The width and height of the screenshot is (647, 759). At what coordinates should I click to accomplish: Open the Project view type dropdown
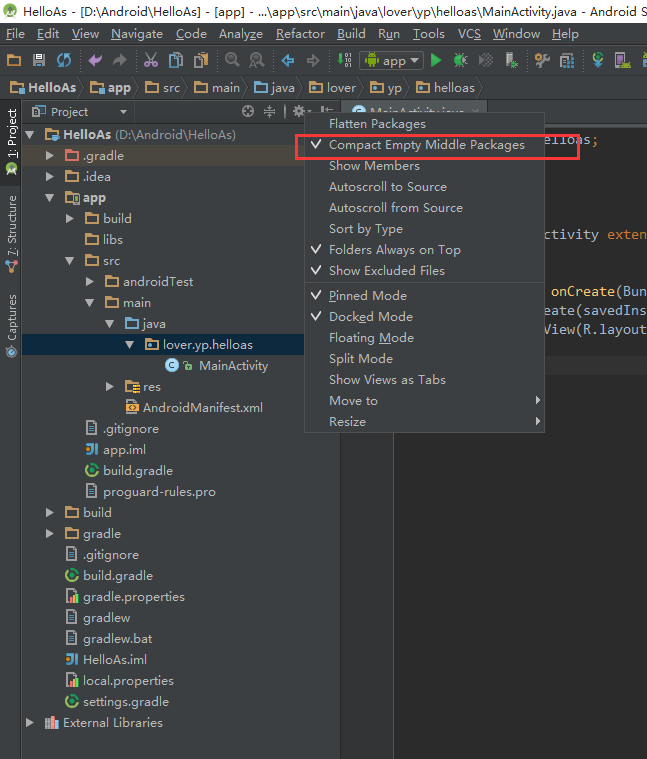point(79,112)
